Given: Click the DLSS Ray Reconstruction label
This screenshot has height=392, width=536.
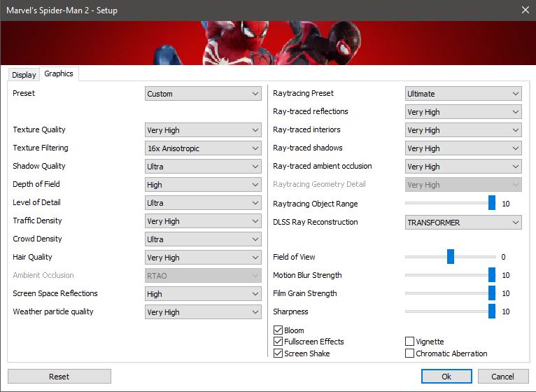Looking at the screenshot, I should 315,222.
